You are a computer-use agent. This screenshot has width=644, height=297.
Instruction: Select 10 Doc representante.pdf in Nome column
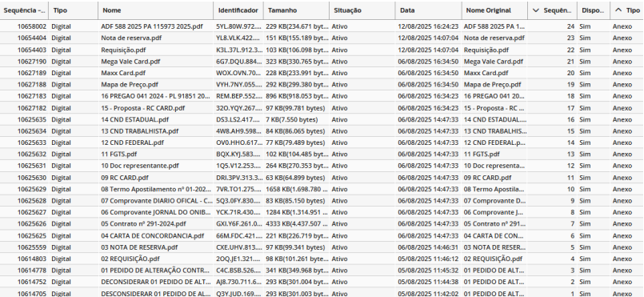click(x=140, y=166)
